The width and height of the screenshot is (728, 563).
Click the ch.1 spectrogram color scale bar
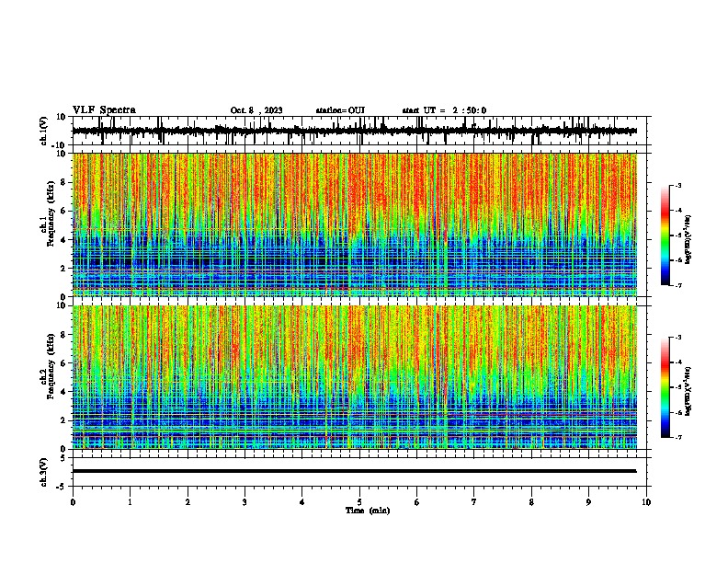pyautogui.click(x=665, y=236)
